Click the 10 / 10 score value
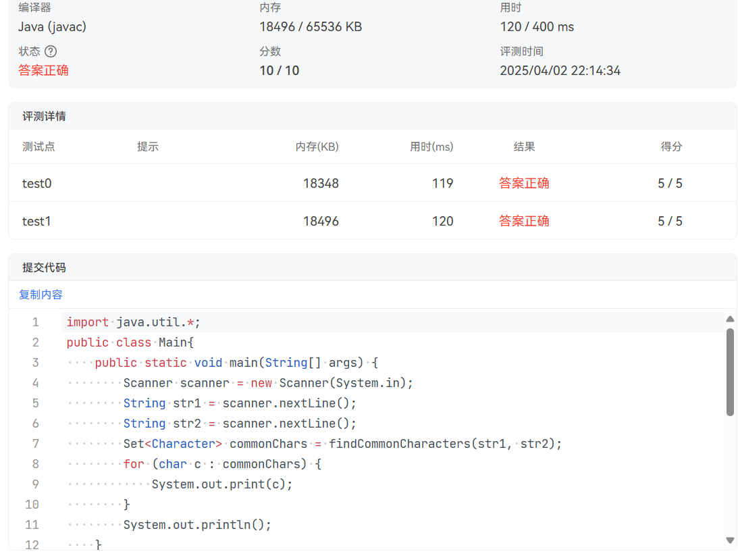The image size is (738, 560). click(279, 70)
